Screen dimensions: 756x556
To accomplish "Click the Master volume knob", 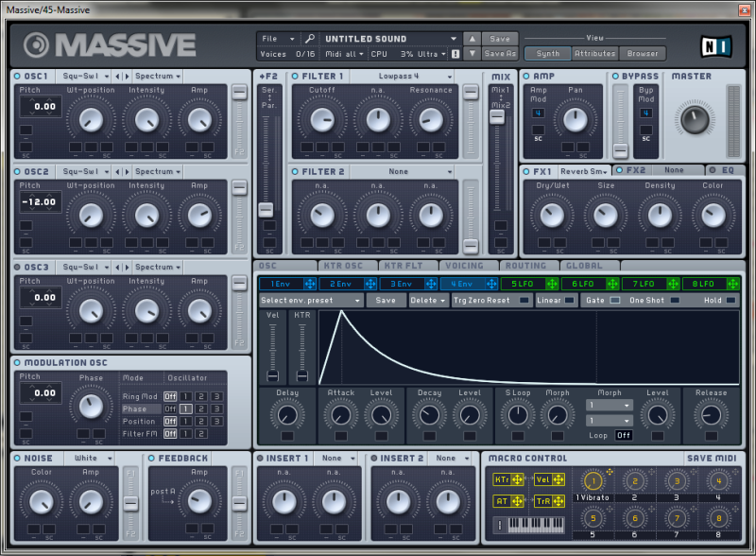I will pos(695,119).
